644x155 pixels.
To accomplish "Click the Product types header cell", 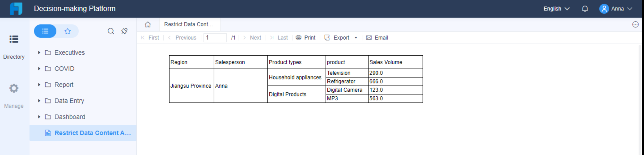I will pyautogui.click(x=297, y=62).
